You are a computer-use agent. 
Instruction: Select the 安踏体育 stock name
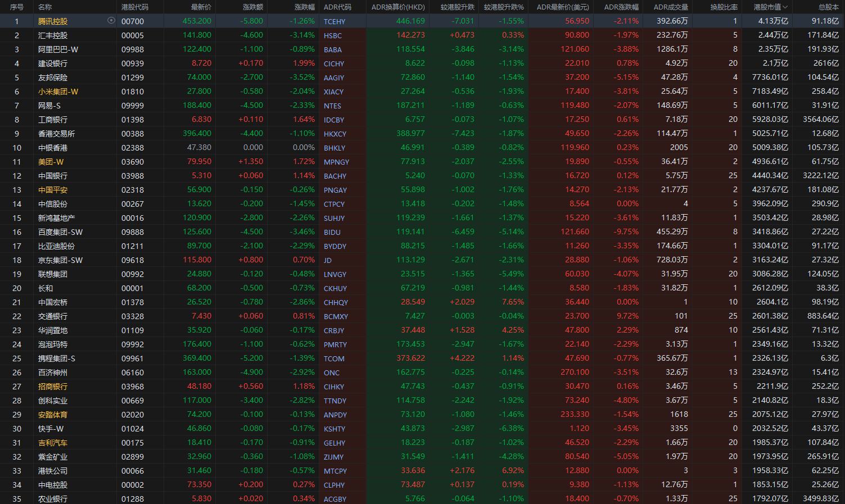tap(53, 414)
